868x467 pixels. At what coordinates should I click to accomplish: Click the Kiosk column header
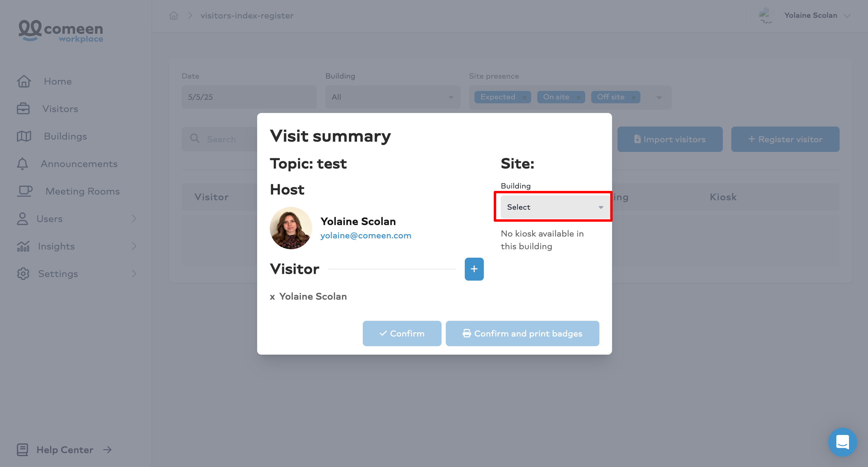click(x=723, y=197)
